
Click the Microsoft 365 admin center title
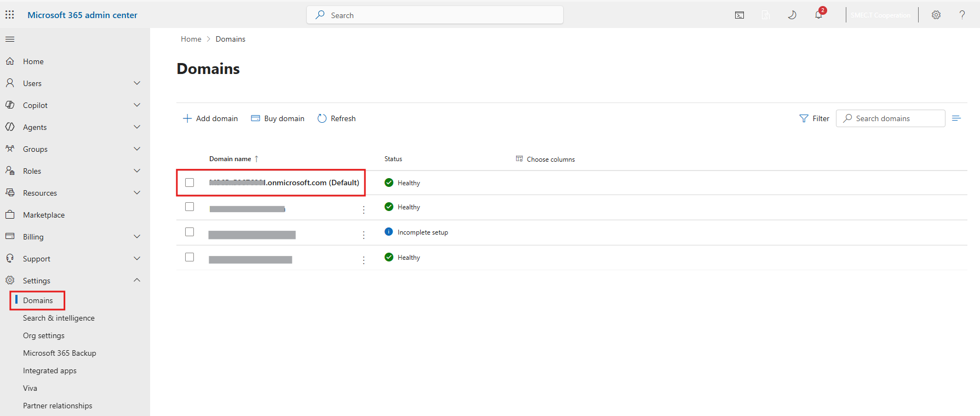point(82,15)
